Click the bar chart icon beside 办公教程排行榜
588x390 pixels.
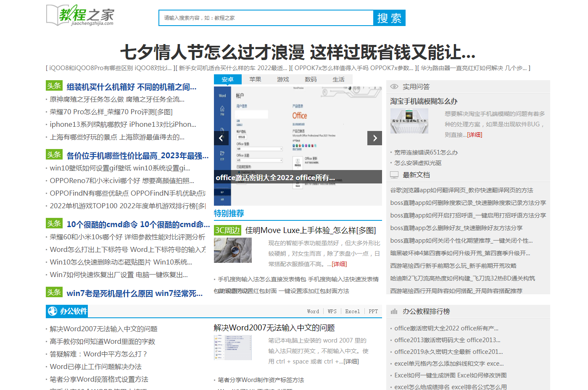click(394, 311)
